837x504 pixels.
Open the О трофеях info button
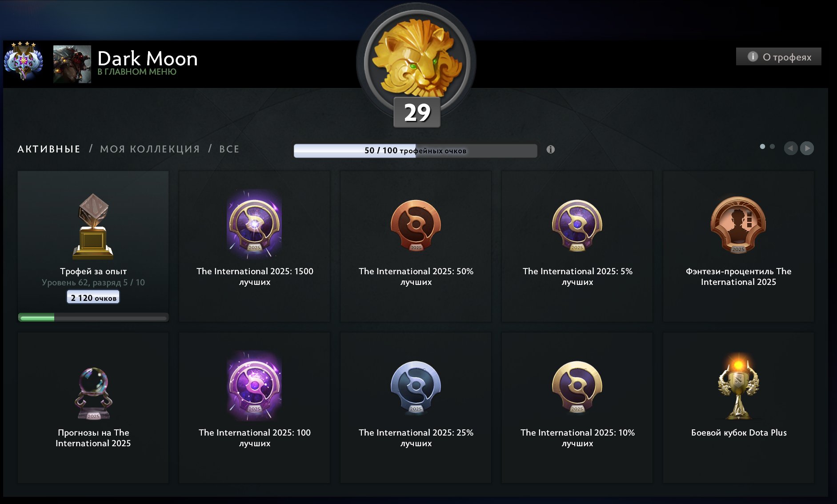[x=778, y=56]
